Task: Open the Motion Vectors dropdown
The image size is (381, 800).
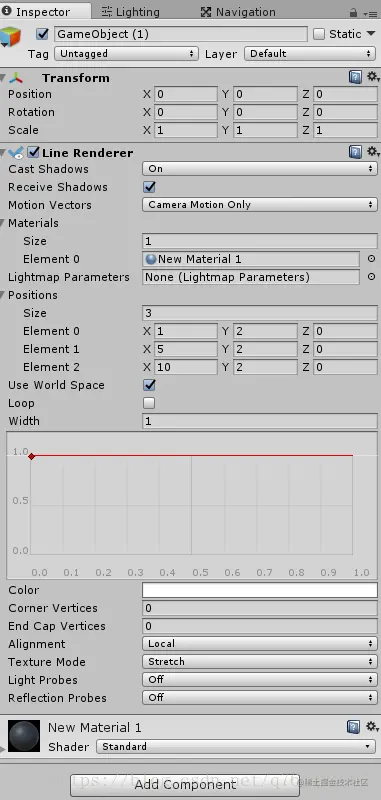Action: tap(260, 205)
